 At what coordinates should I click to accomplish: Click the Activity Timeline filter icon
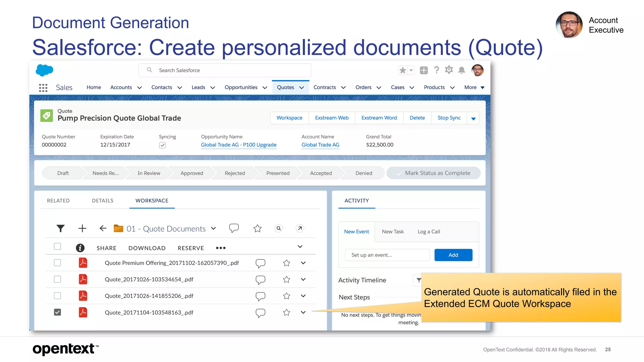coord(418,280)
